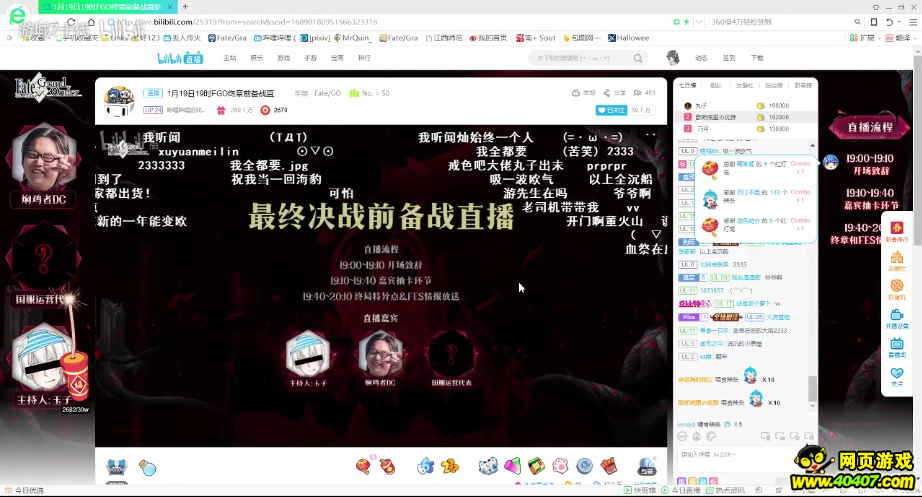Click the chat list scrollbar thumb
This screenshot has width=922, height=497.
[x=813, y=388]
